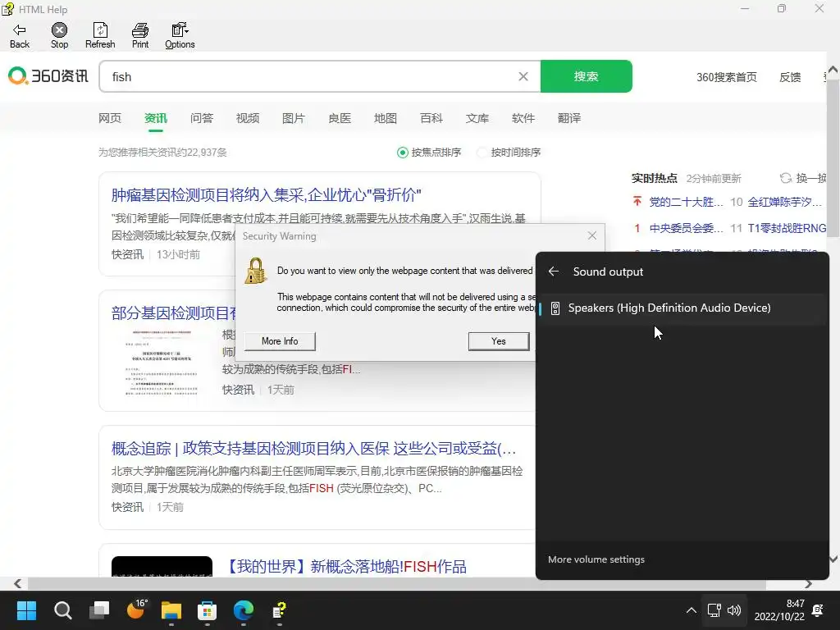Click the network tray icon
This screenshot has width=840, height=630.
click(x=714, y=610)
